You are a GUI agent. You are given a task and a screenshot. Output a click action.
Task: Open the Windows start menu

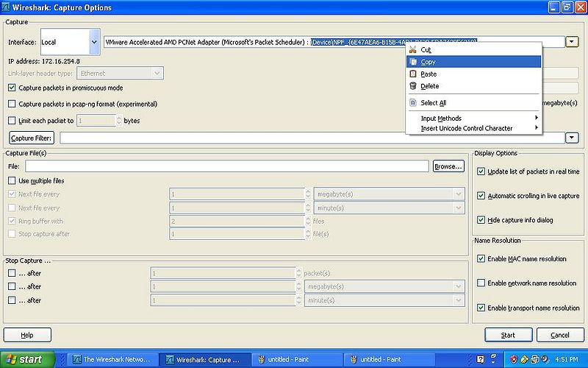[x=27, y=359]
